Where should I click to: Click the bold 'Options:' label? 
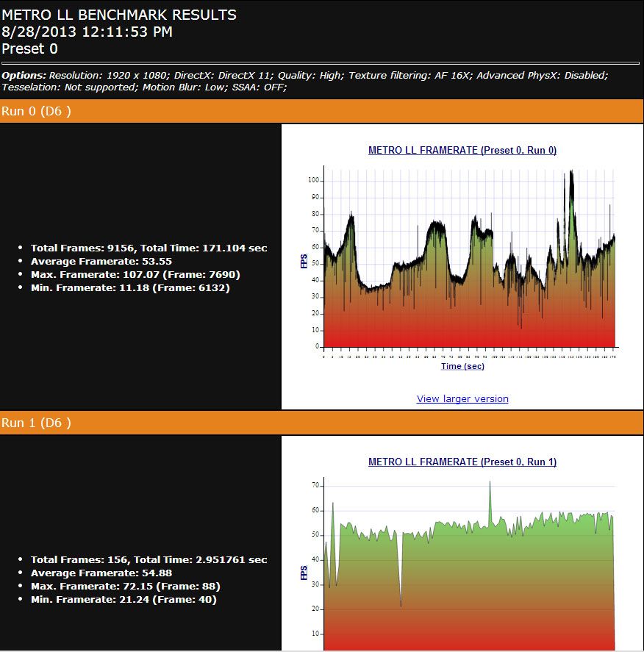(x=24, y=76)
